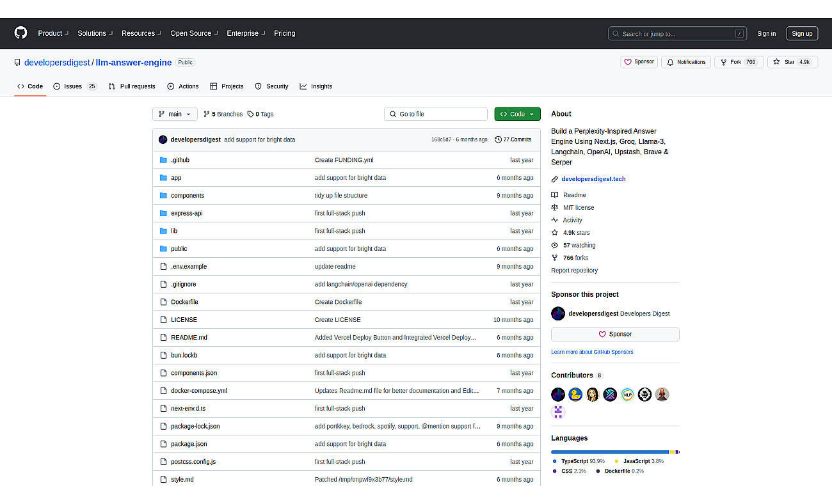The image size is (832, 504).
Task: Open the components folder icon
Action: pos(163,196)
